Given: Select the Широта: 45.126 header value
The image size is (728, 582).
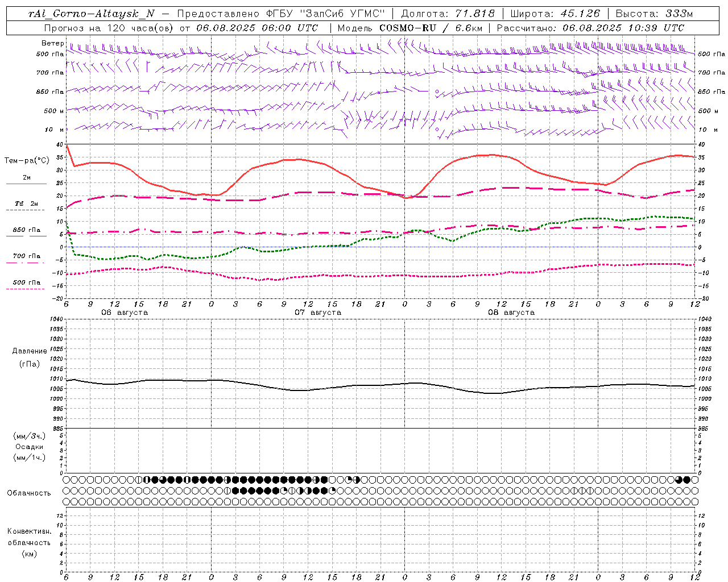Looking at the screenshot, I should tap(555, 14).
